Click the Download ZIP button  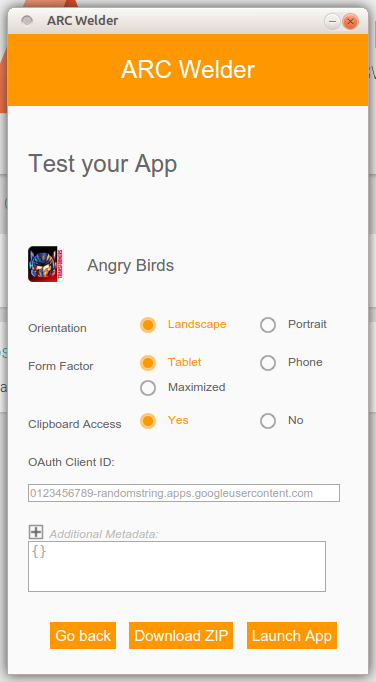(x=181, y=635)
